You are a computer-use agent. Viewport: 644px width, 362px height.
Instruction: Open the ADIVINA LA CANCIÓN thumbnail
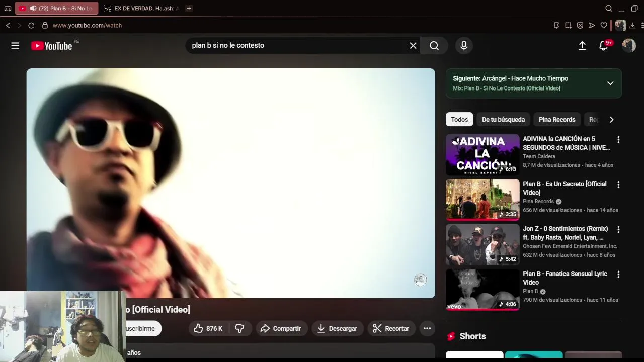pyautogui.click(x=482, y=154)
